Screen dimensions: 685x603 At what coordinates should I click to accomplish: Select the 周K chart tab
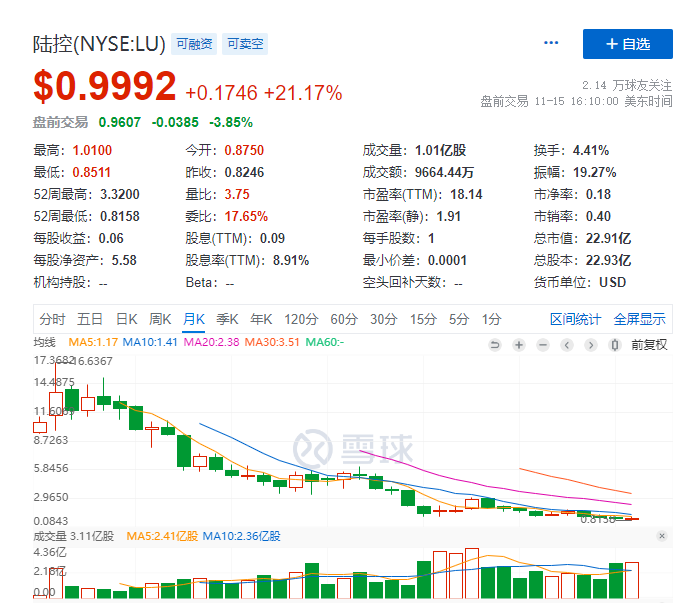160,319
